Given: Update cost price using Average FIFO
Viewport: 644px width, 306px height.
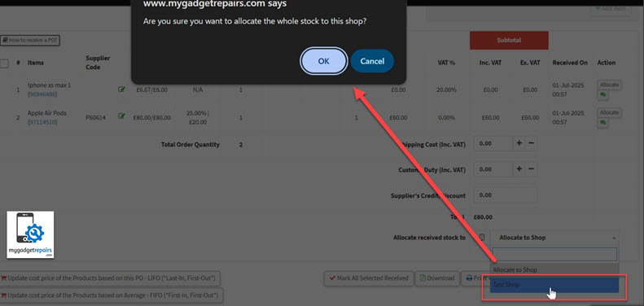Looking at the screenshot, I should [112, 295].
